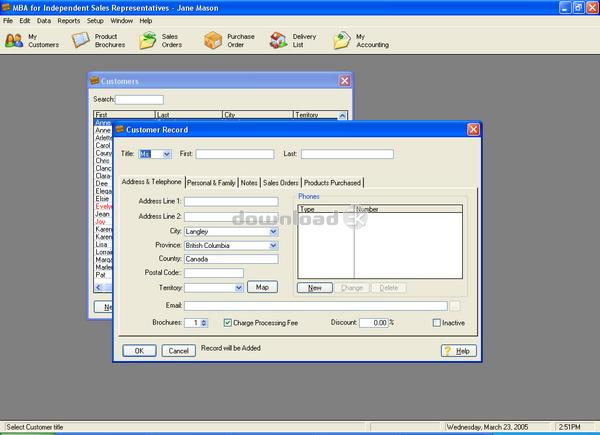This screenshot has height=435, width=600.
Task: Open the Edit menu
Action: (25, 21)
